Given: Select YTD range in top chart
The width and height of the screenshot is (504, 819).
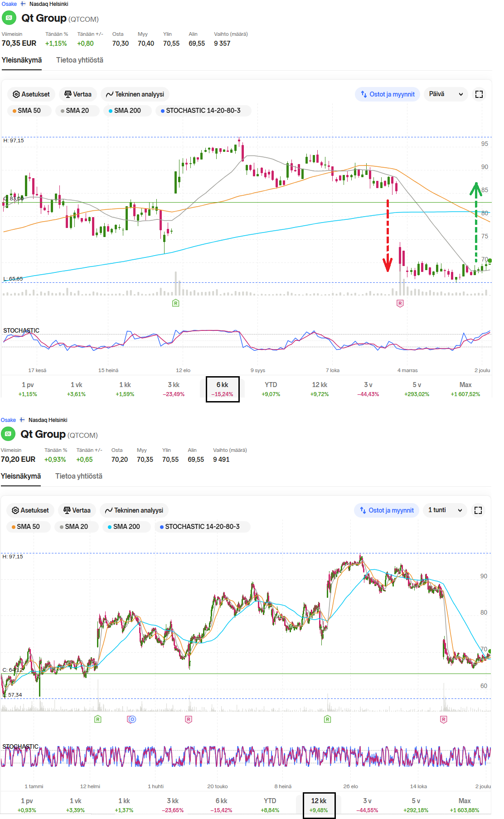Looking at the screenshot, I should (271, 389).
